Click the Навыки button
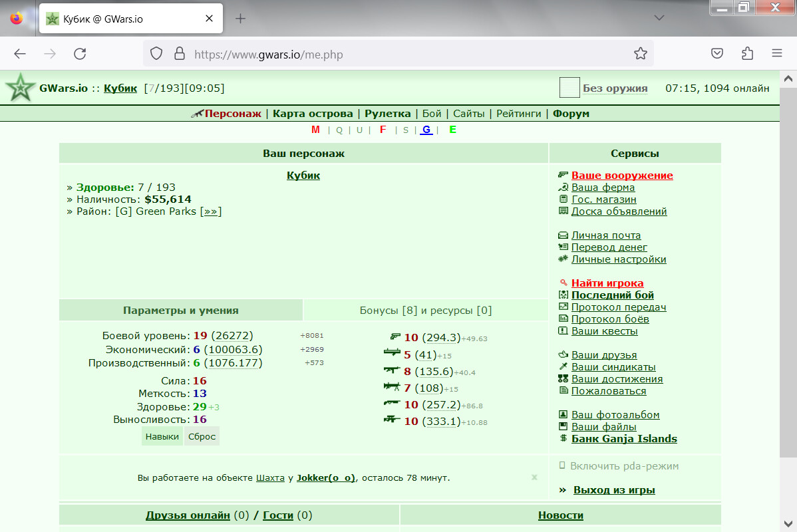Screen dimensions: 797x532 (162, 436)
